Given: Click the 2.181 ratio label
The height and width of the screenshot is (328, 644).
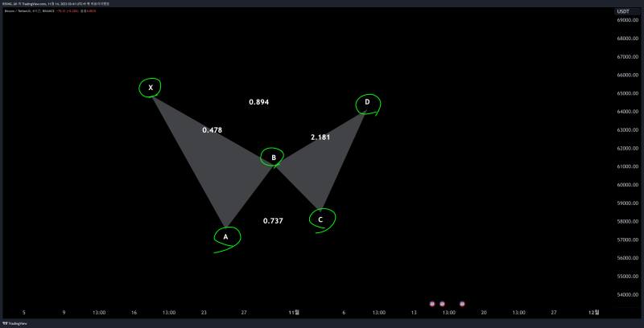Looking at the screenshot, I should [x=320, y=137].
